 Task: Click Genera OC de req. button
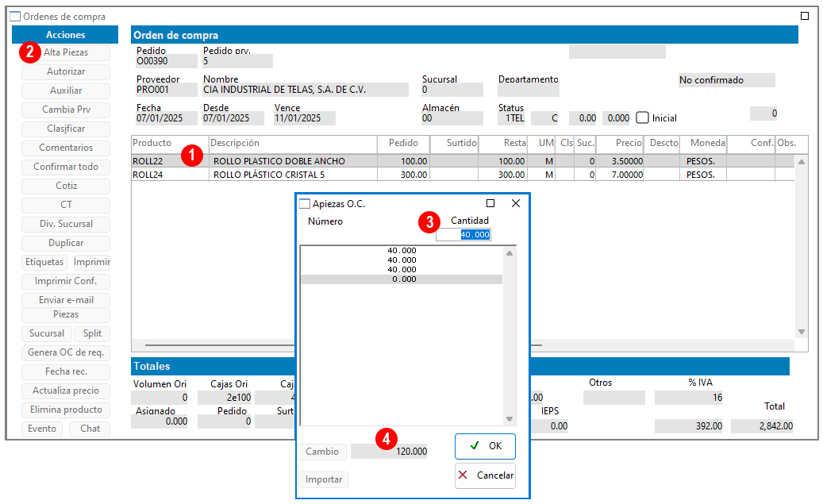(66, 352)
